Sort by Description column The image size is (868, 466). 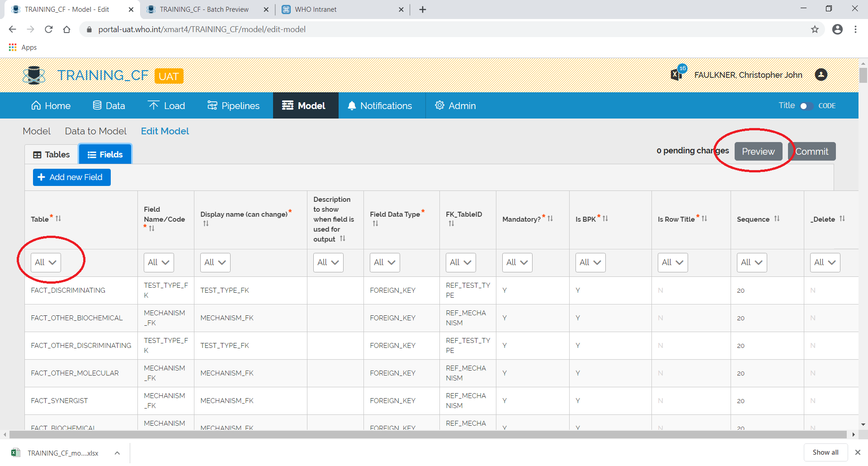pyautogui.click(x=343, y=238)
